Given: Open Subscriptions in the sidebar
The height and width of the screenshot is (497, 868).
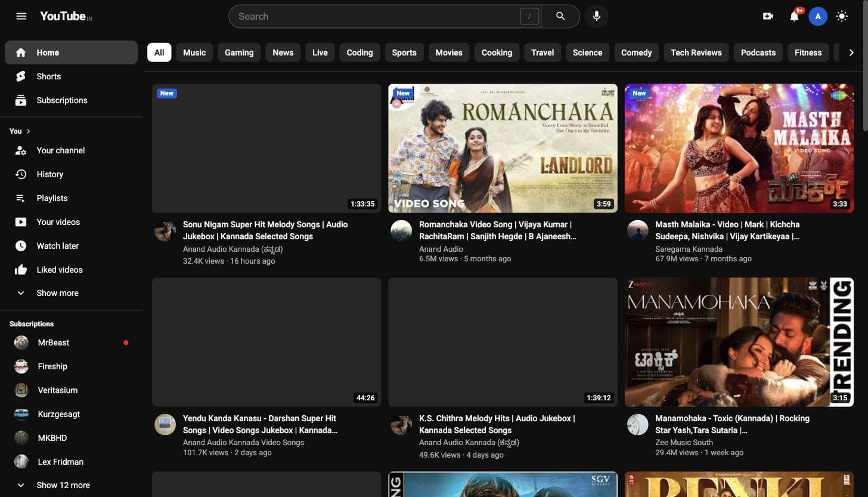Looking at the screenshot, I should click(71, 100).
